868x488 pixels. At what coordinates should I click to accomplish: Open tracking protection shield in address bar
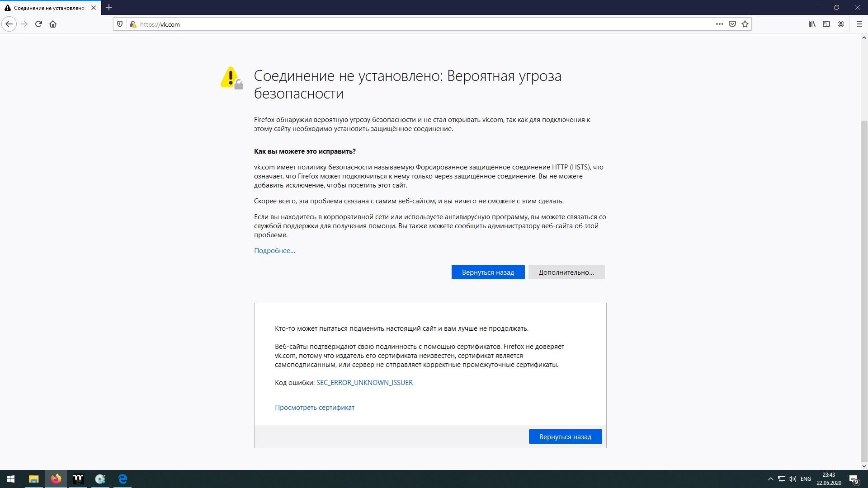pos(120,24)
